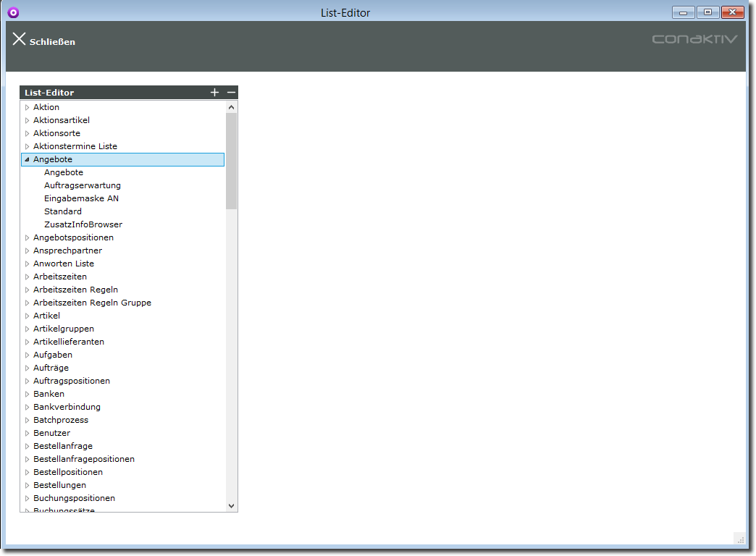Click the ConAktiv logo in header
756x556 pixels.
coord(694,39)
